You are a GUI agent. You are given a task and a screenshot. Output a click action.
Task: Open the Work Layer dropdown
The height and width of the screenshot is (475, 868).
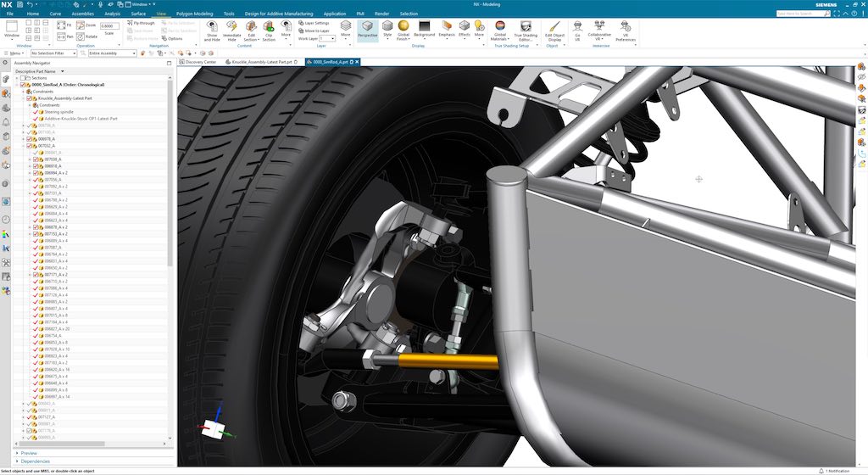[x=327, y=39]
